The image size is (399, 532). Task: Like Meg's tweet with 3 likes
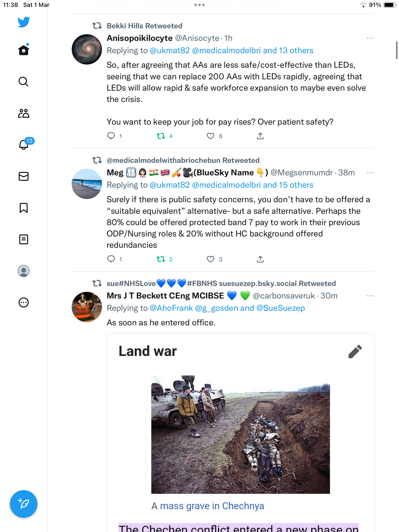pos(211,259)
